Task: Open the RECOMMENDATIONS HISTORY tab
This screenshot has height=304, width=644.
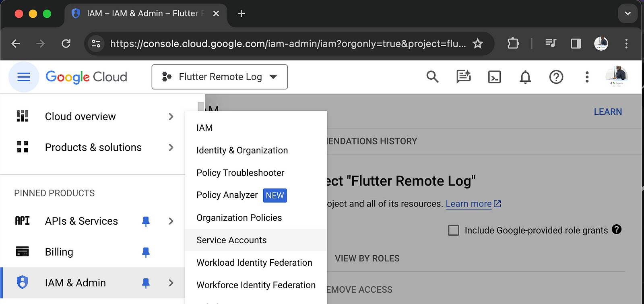Action: (372, 141)
